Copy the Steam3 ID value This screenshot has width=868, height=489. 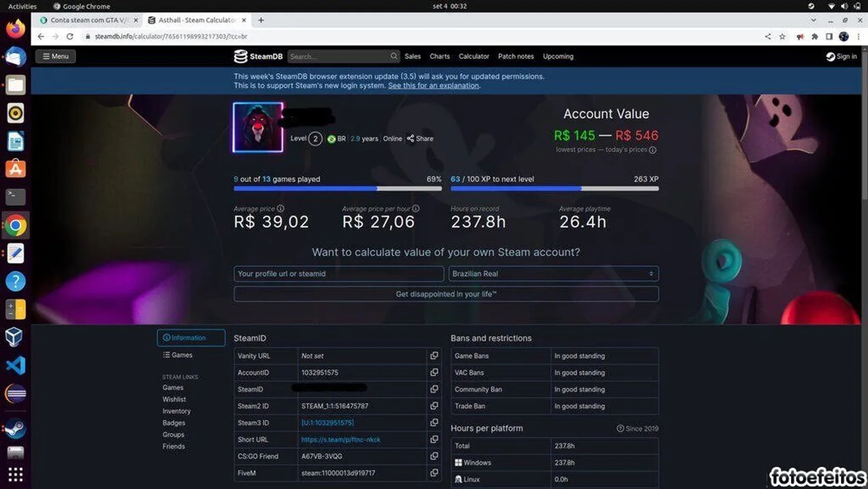pos(434,422)
